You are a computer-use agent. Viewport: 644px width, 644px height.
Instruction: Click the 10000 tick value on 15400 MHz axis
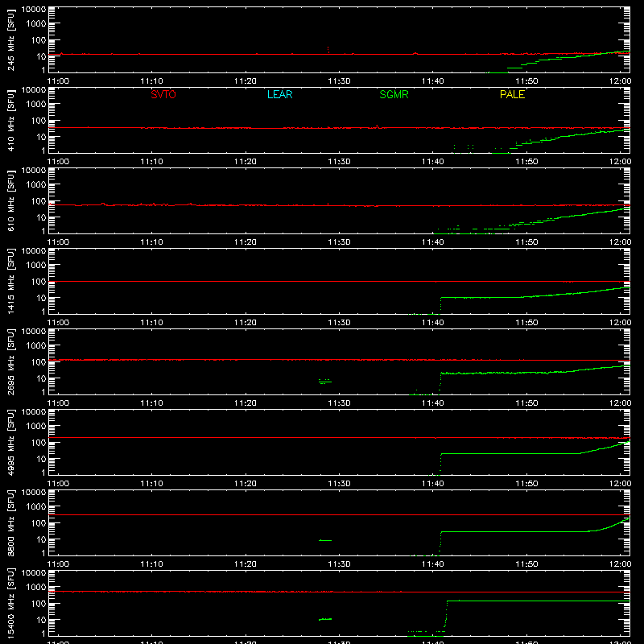(34, 573)
